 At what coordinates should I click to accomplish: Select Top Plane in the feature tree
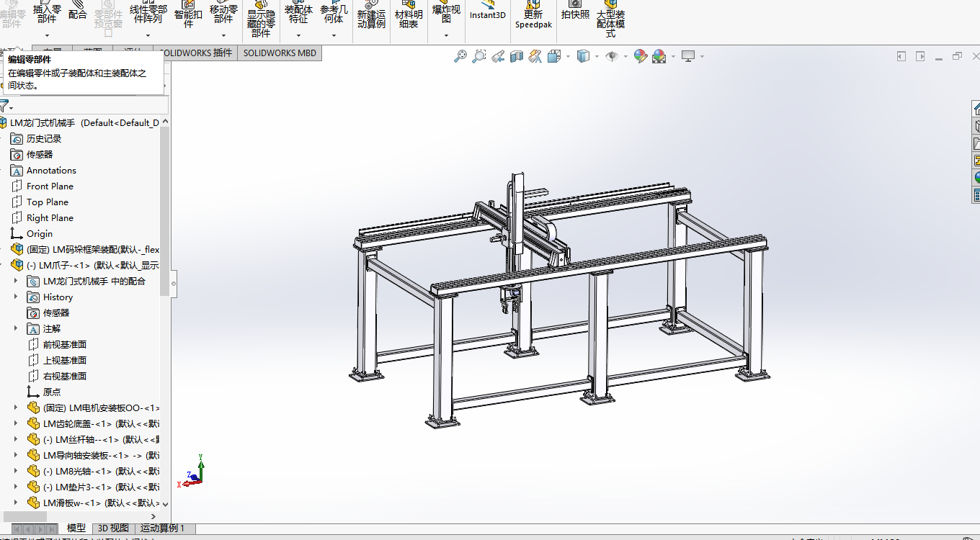pyautogui.click(x=48, y=202)
